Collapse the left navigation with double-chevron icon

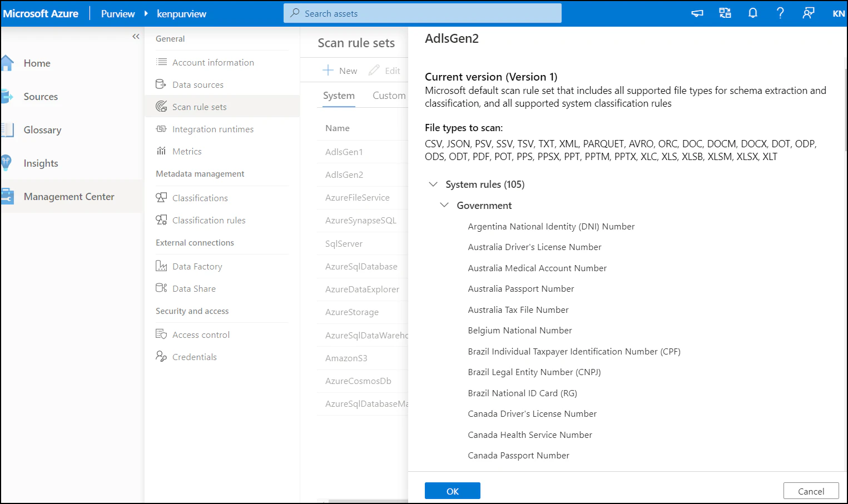pyautogui.click(x=136, y=37)
